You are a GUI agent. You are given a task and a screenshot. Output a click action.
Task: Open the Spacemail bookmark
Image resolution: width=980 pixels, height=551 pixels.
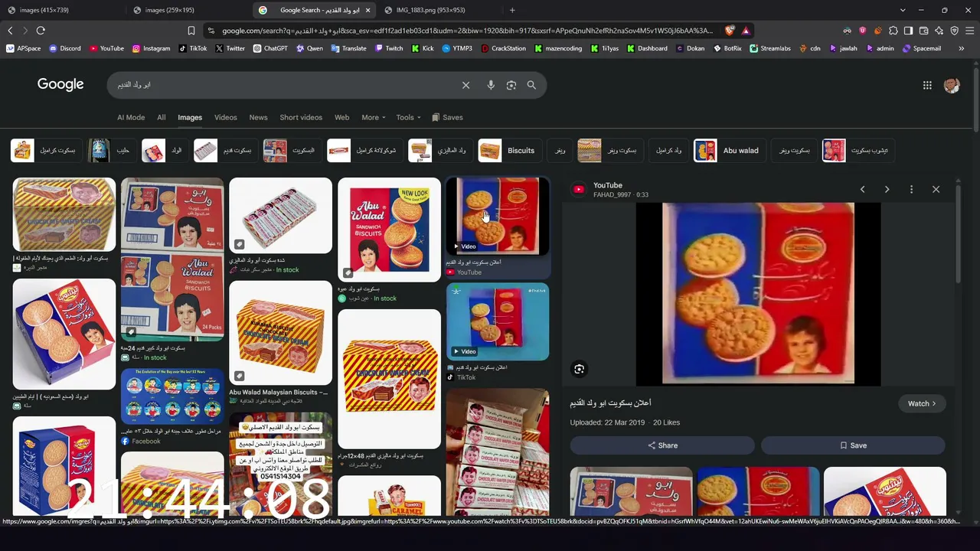point(921,48)
